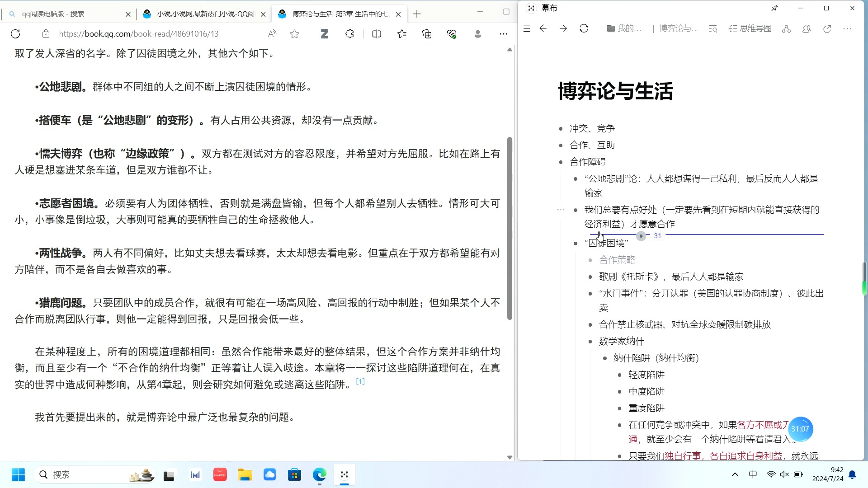This screenshot has height=488, width=868.
Task: Click the Mubu outline scrollbar thumb
Action: [x=864, y=278]
